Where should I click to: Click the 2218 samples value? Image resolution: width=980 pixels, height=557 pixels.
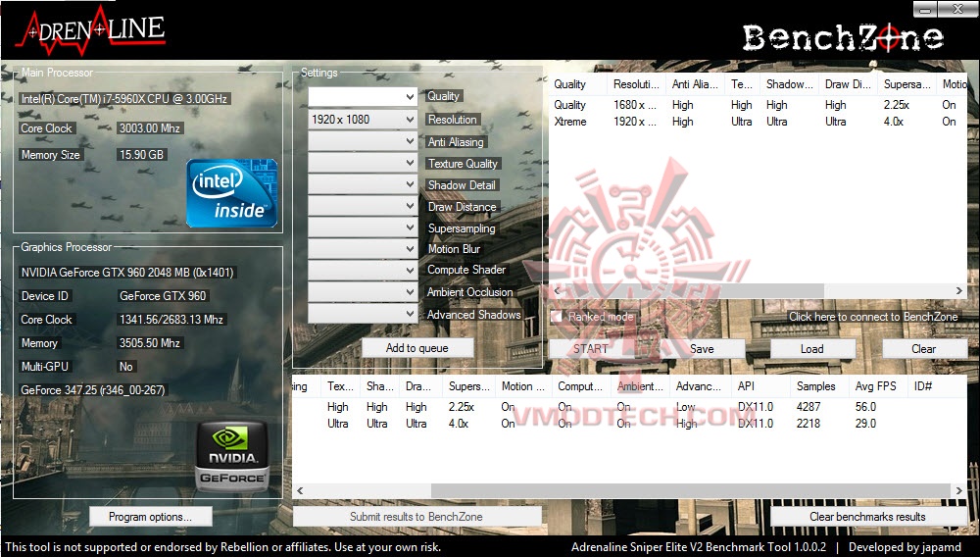pyautogui.click(x=808, y=424)
